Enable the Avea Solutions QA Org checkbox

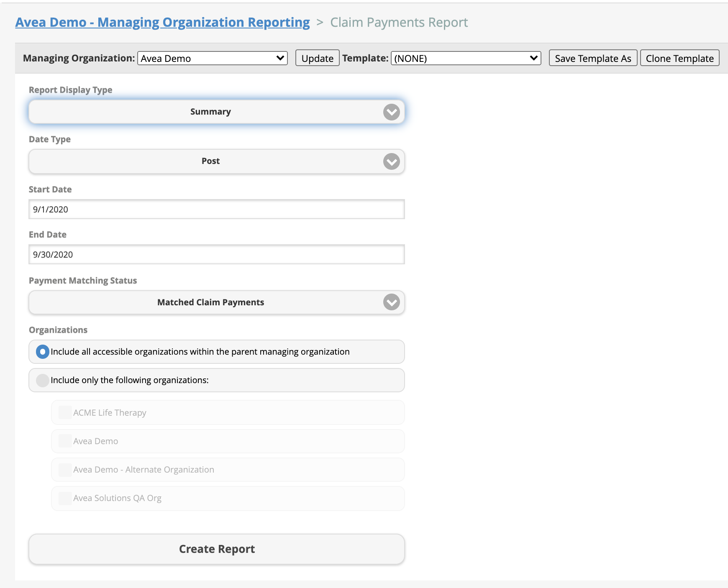(65, 498)
